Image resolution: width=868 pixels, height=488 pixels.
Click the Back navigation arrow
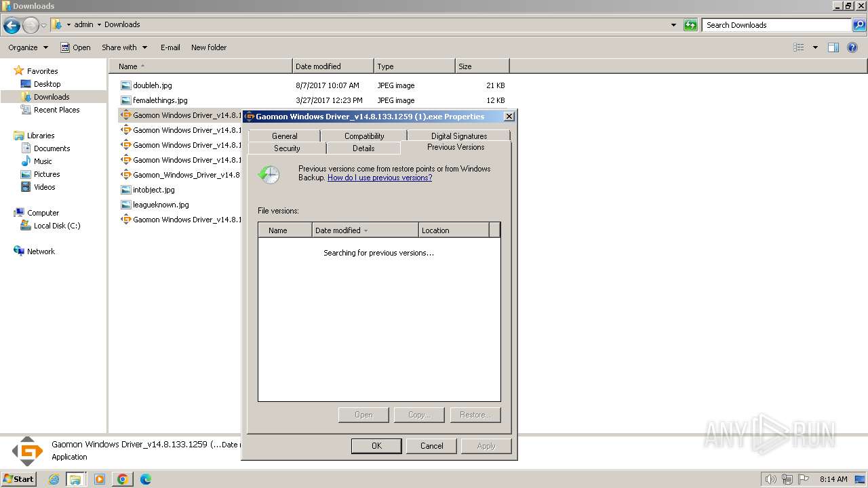(12, 26)
